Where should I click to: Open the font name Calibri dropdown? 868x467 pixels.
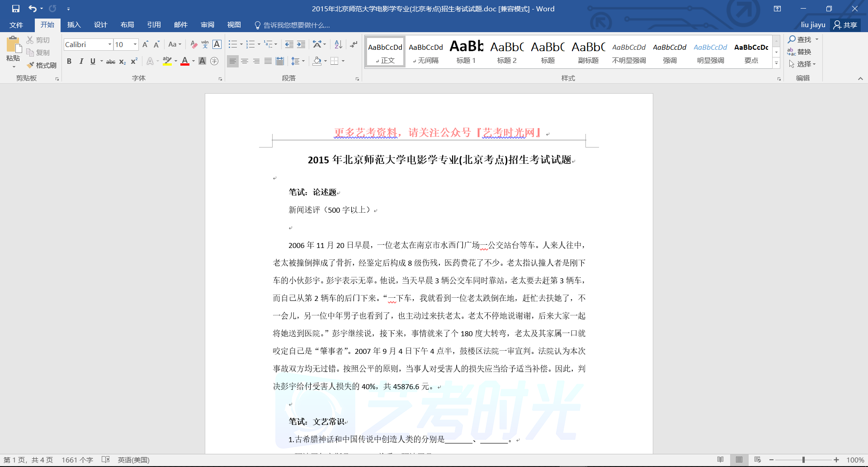click(109, 44)
